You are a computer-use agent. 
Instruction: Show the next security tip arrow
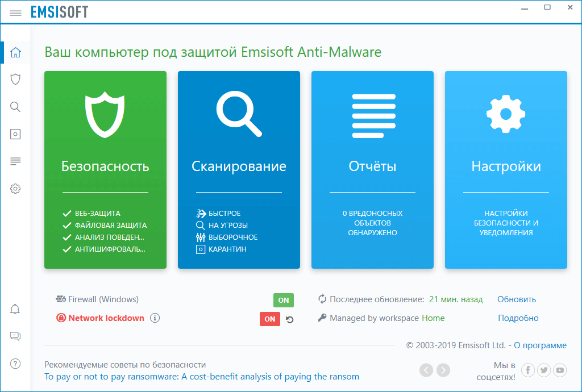[443, 370]
